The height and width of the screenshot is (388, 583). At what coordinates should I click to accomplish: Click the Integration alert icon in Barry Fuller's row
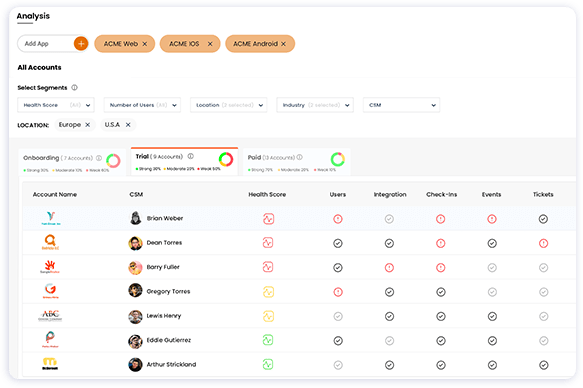(x=389, y=268)
